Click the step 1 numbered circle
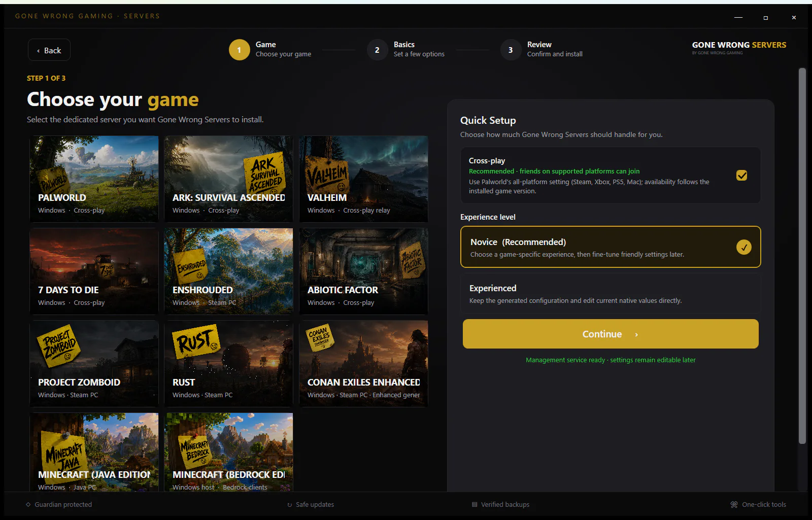 pos(239,50)
